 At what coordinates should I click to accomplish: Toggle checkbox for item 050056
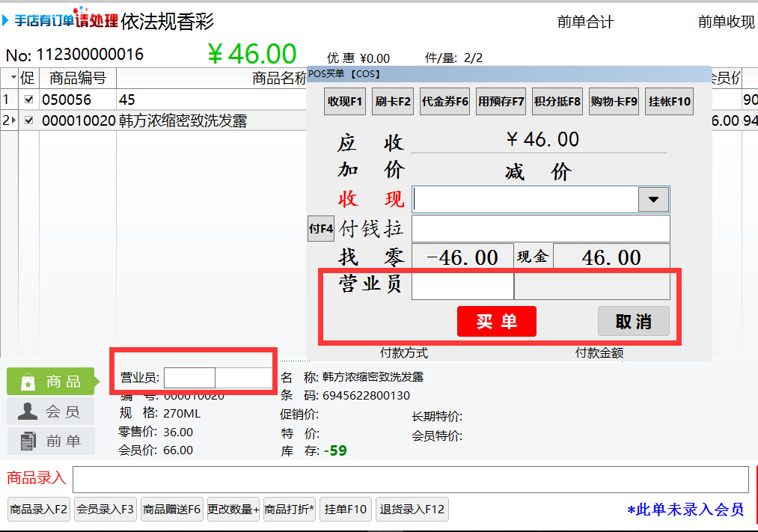pos(29,100)
